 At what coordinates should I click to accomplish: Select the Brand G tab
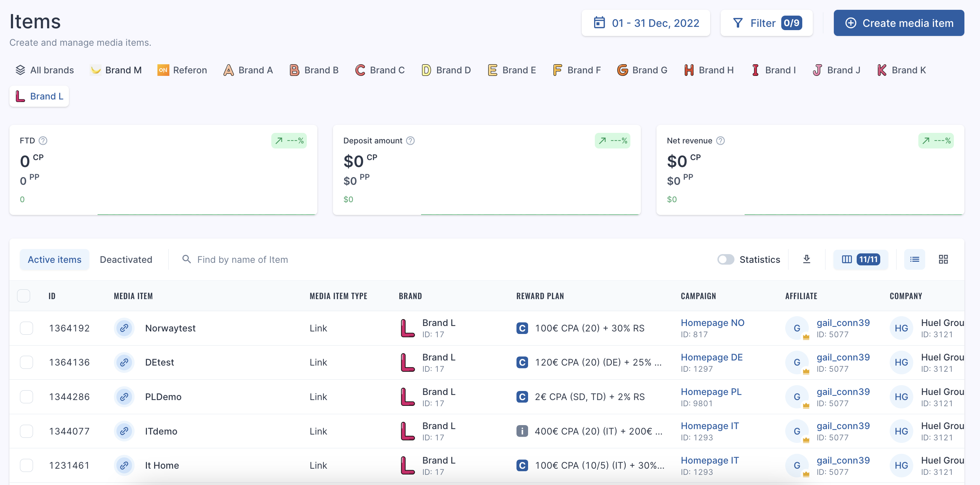642,70
